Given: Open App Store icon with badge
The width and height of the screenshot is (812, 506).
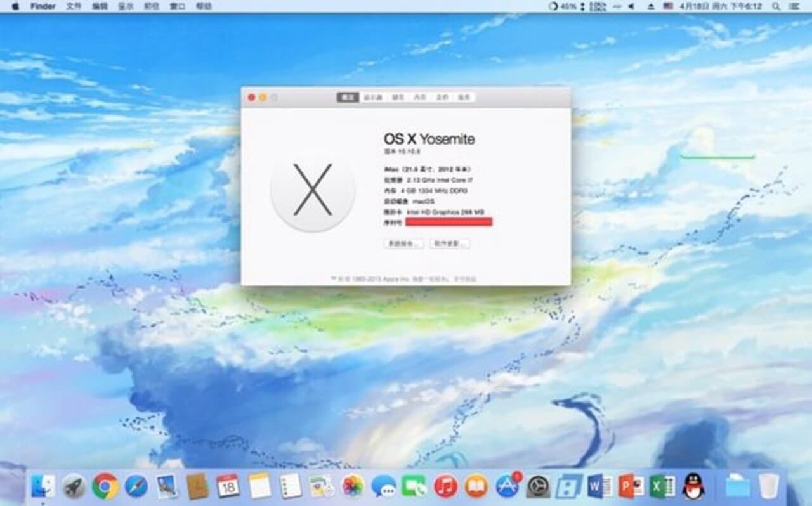Looking at the screenshot, I should click(x=507, y=486).
